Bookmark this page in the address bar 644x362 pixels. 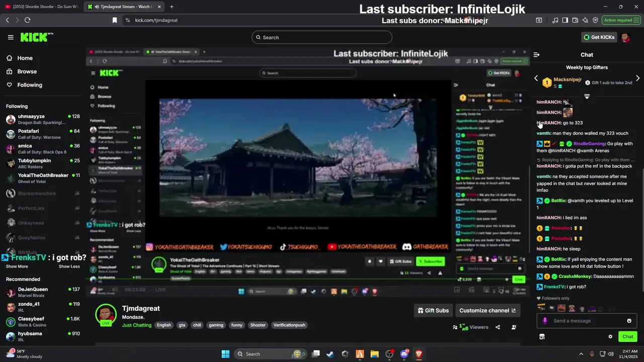coord(115,20)
